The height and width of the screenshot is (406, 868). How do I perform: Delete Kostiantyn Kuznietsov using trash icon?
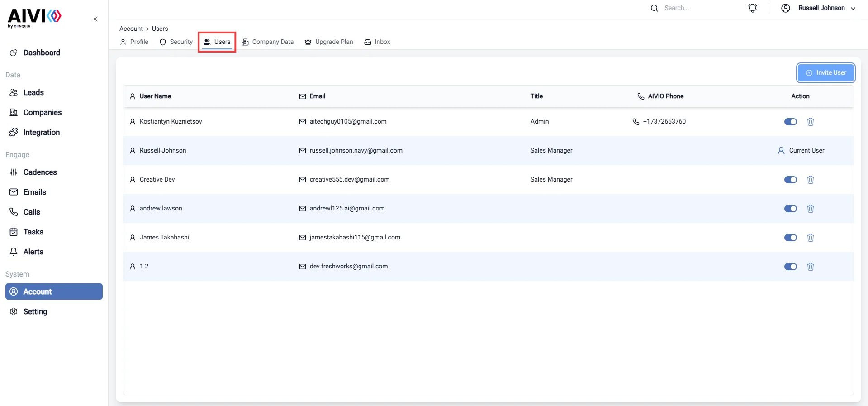click(x=811, y=122)
